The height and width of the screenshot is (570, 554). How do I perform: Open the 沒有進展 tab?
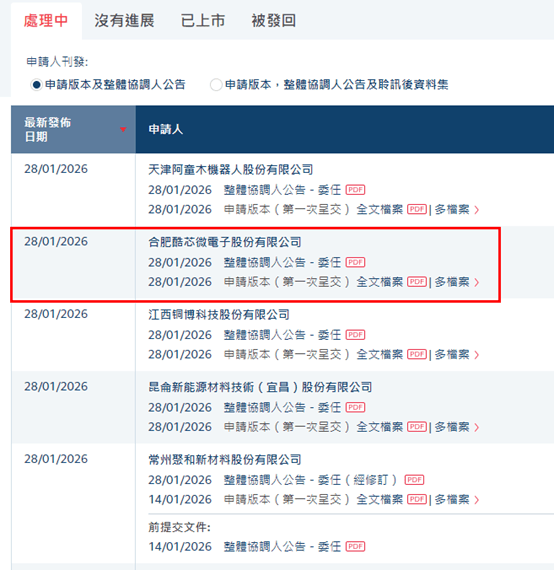pyautogui.click(x=124, y=21)
